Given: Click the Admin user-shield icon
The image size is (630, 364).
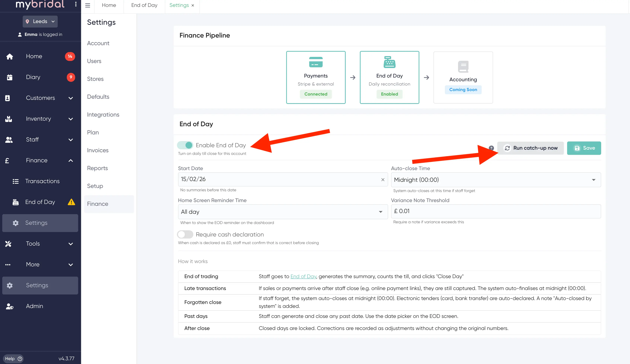Looking at the screenshot, I should pyautogui.click(x=9, y=306).
